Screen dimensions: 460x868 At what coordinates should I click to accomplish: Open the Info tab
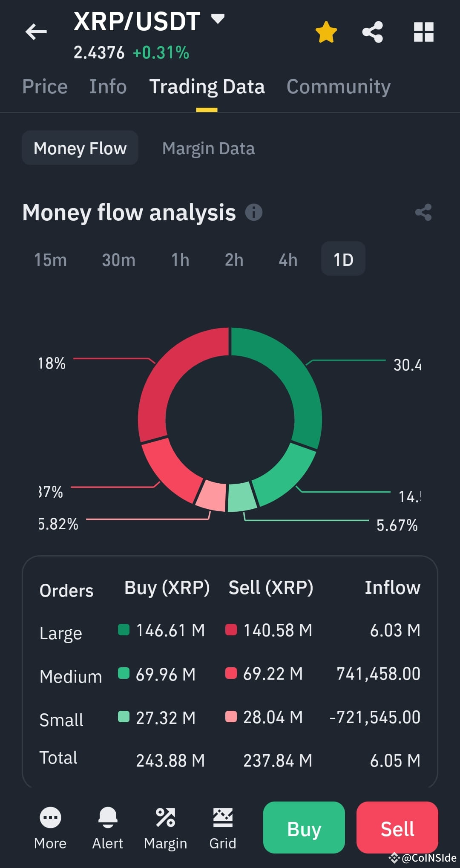[108, 87]
